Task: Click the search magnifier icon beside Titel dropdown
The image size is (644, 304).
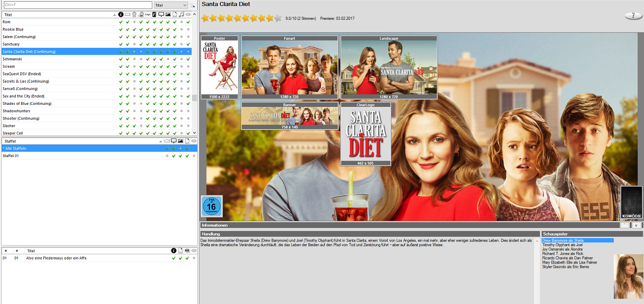Action: click(192, 5)
